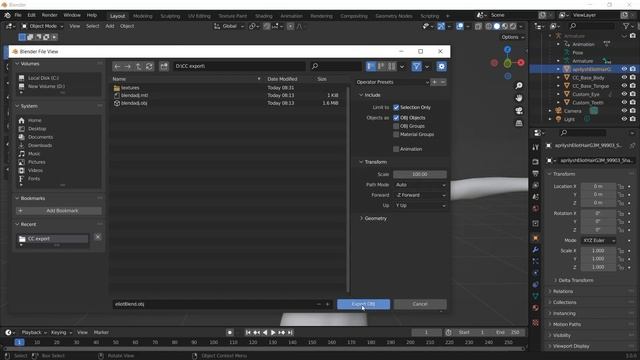Image resolution: width=640 pixels, height=360 pixels.
Task: Jump to the timeline start frame
Action: coord(248,333)
